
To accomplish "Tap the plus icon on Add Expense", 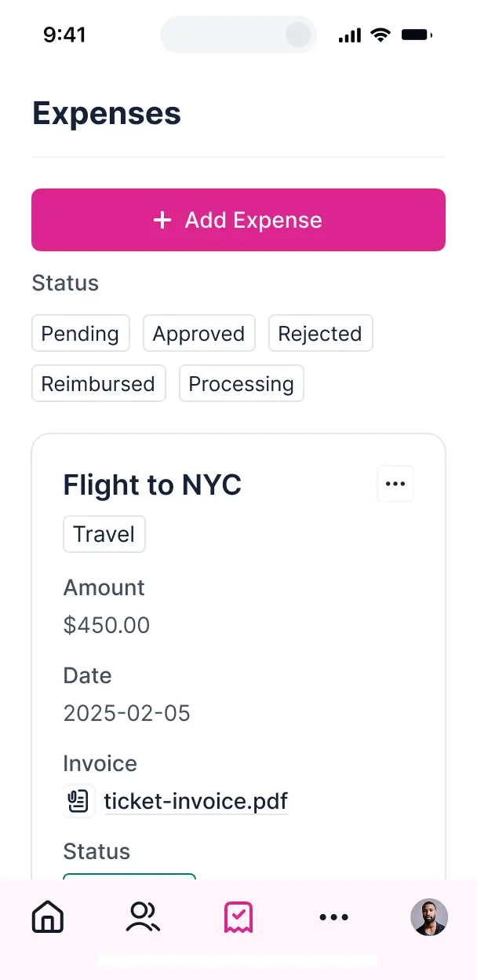I will click(162, 220).
